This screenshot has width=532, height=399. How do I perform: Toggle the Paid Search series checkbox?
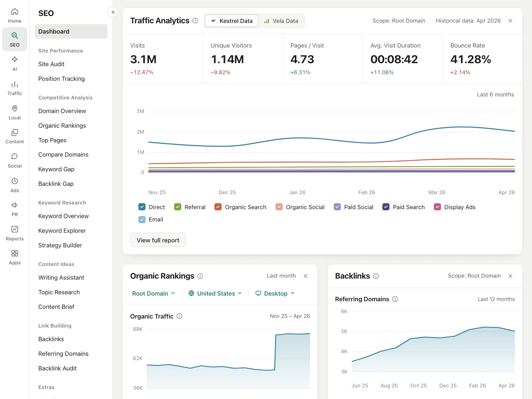(386, 207)
